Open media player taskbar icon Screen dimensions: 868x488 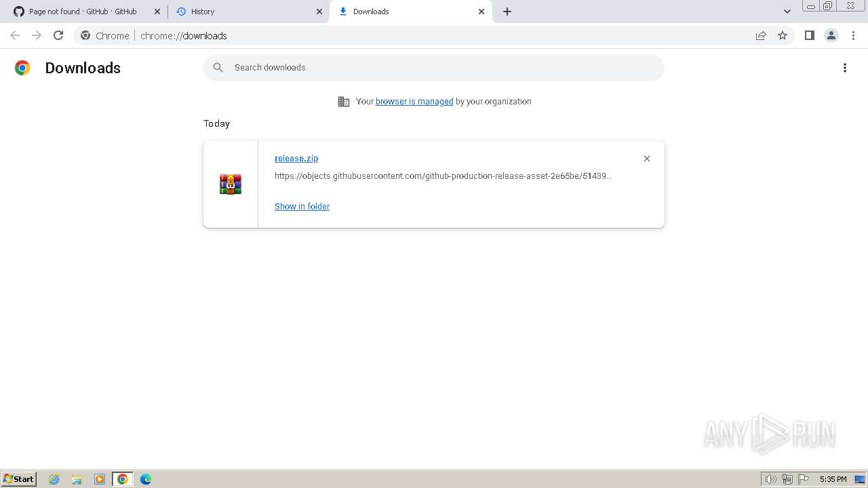(100, 479)
